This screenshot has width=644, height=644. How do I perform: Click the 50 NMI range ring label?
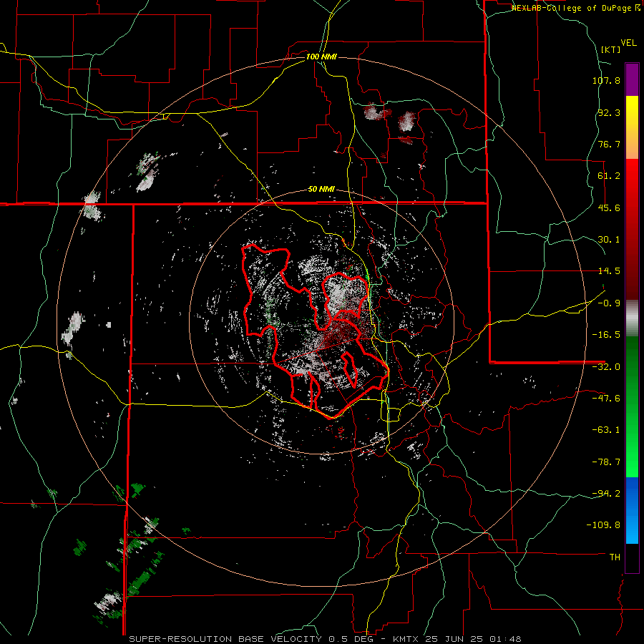(x=321, y=189)
